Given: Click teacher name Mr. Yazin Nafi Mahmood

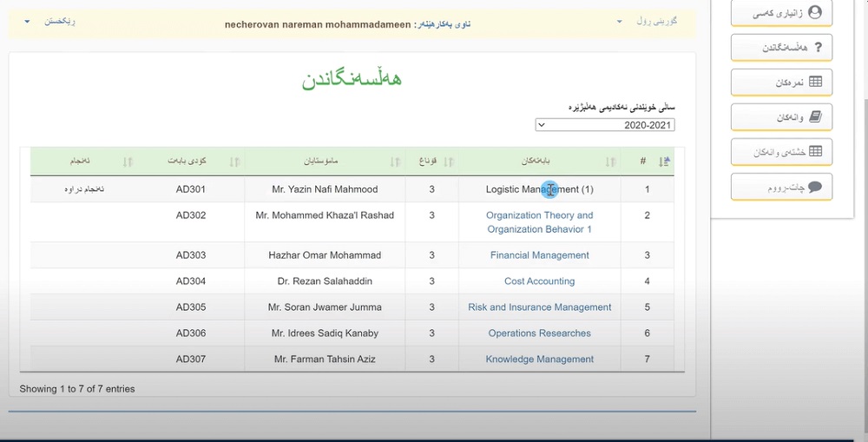Looking at the screenshot, I should (x=325, y=189).
